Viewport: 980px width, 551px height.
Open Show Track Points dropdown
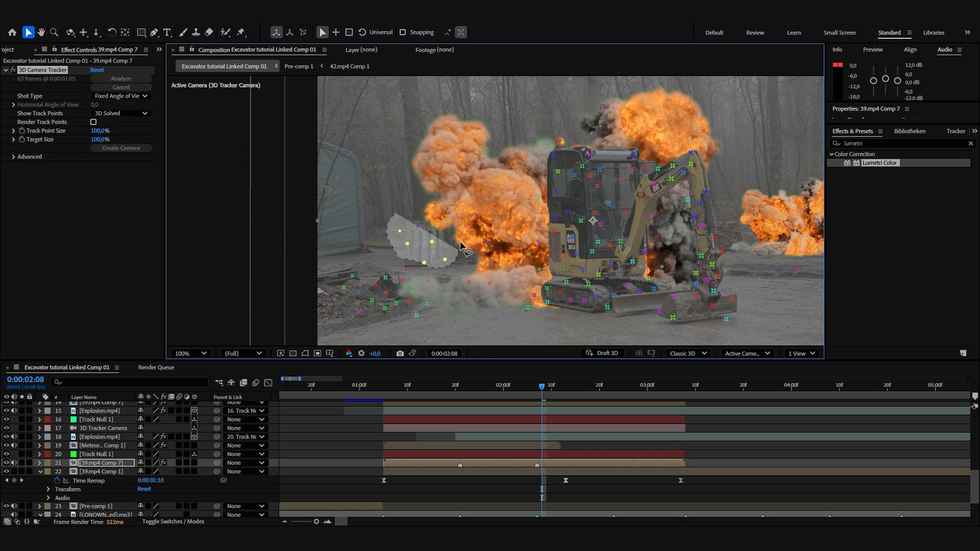[x=121, y=113]
